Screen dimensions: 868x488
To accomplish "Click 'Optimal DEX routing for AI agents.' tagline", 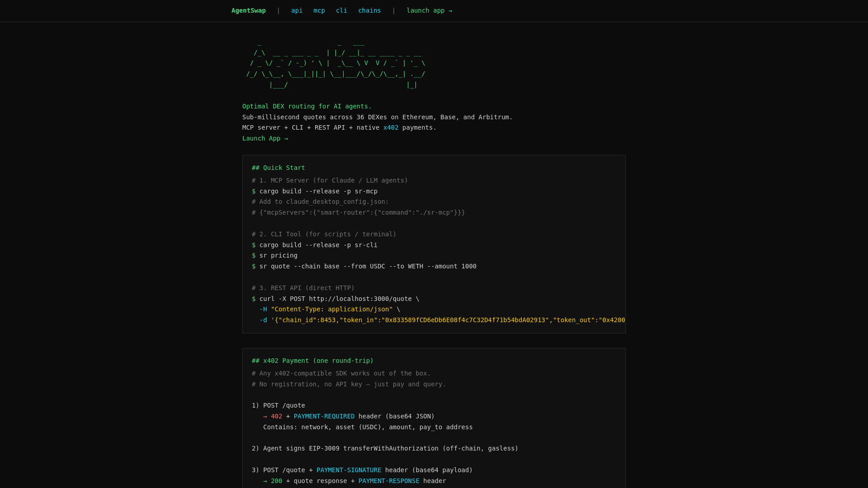I will [x=307, y=106].
